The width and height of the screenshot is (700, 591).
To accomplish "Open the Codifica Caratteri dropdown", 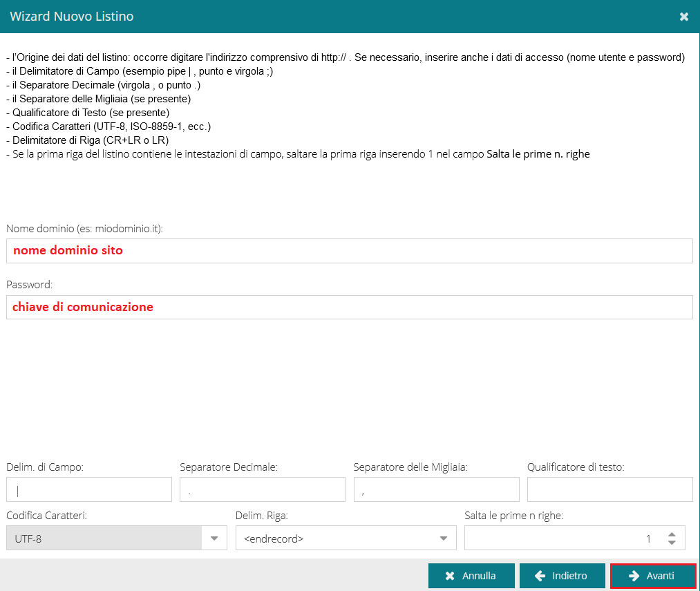I will coord(214,538).
